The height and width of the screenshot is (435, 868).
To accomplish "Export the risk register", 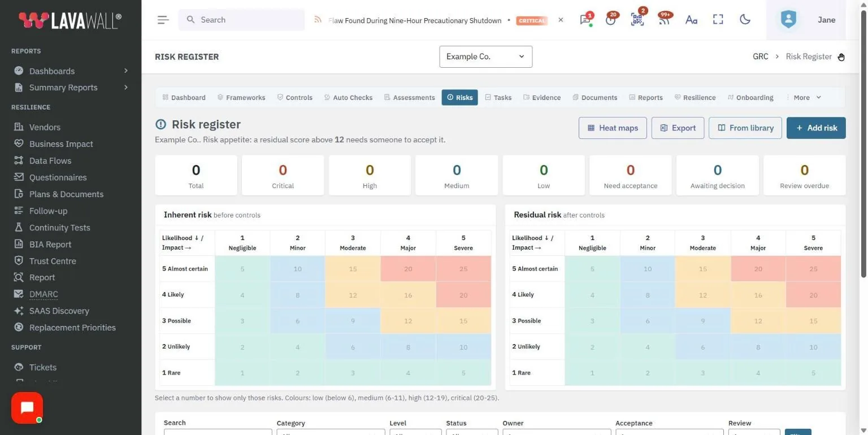I will (x=678, y=128).
